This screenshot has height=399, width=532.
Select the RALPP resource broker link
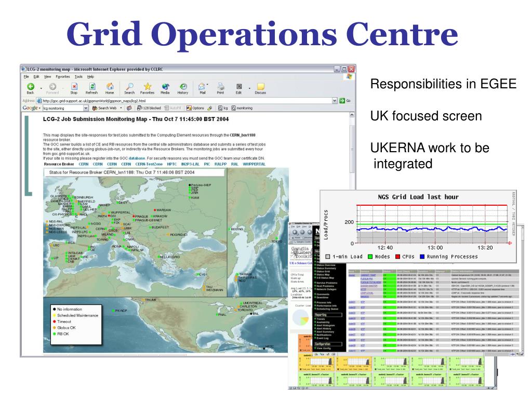(220, 164)
